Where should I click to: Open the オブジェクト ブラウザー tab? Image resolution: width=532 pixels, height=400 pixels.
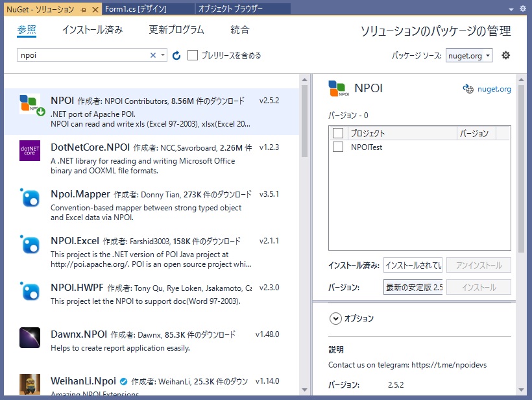(243, 9)
